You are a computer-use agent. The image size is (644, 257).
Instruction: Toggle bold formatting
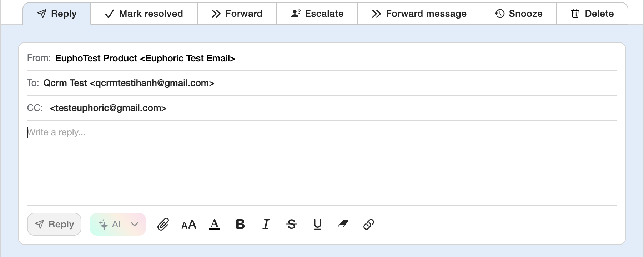point(240,224)
